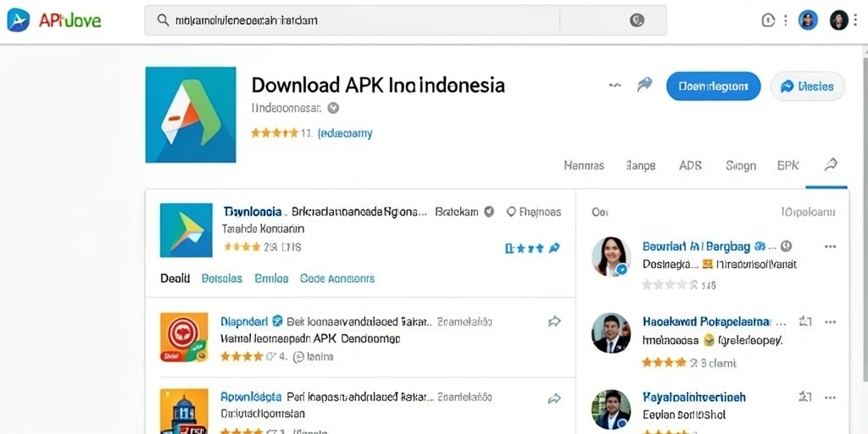This screenshot has height=434, width=868.
Task: Open the three-dot menu for Haoakawd Pokapelaatna
Action: click(x=831, y=321)
